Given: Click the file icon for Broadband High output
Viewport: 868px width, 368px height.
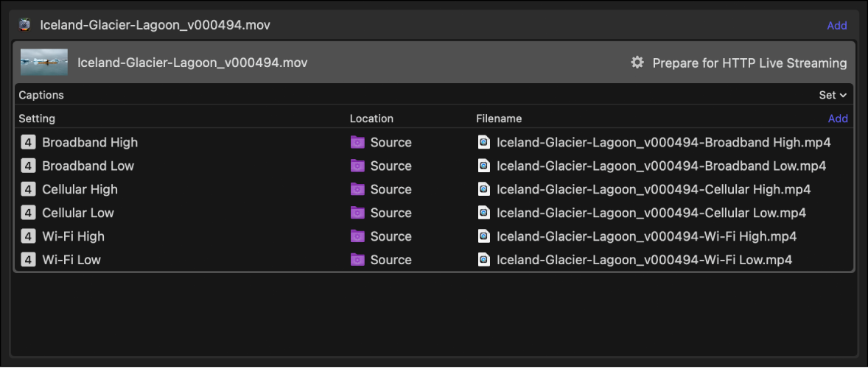Looking at the screenshot, I should pyautogui.click(x=484, y=142).
